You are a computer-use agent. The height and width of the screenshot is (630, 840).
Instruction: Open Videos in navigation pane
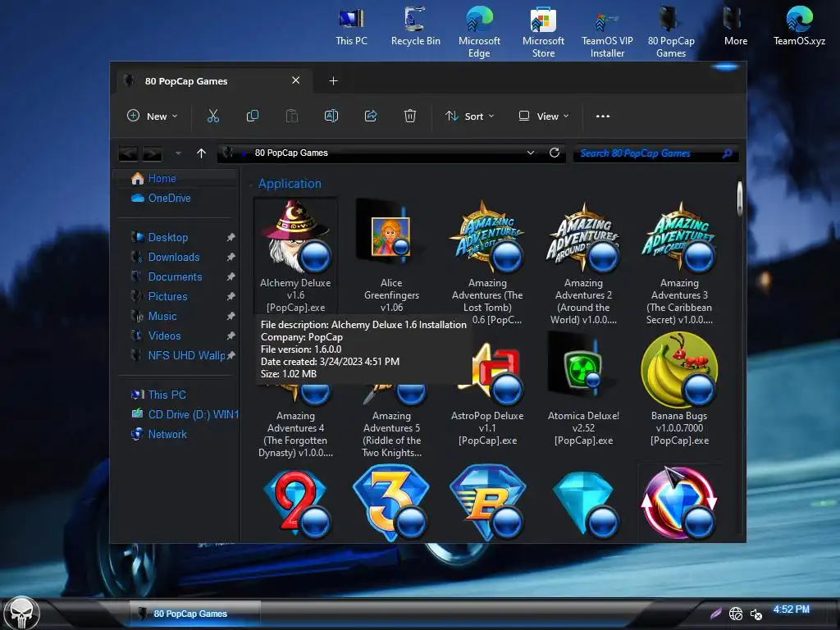point(164,336)
